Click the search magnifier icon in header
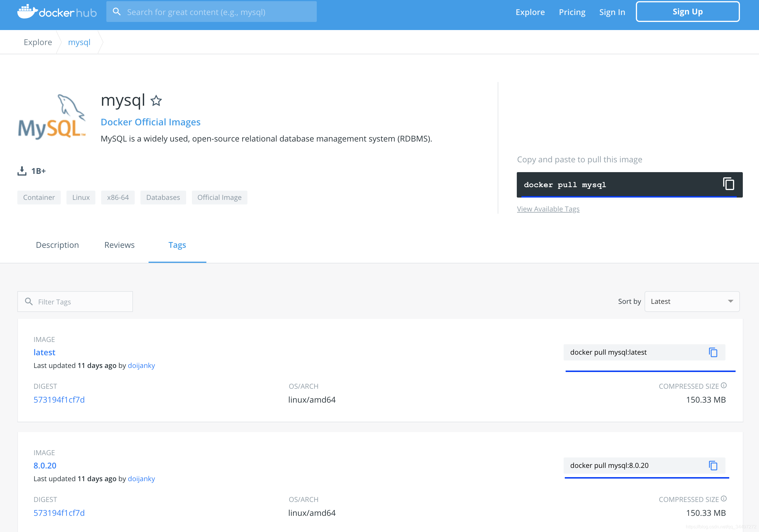Viewport: 759px width, 532px height. (116, 12)
